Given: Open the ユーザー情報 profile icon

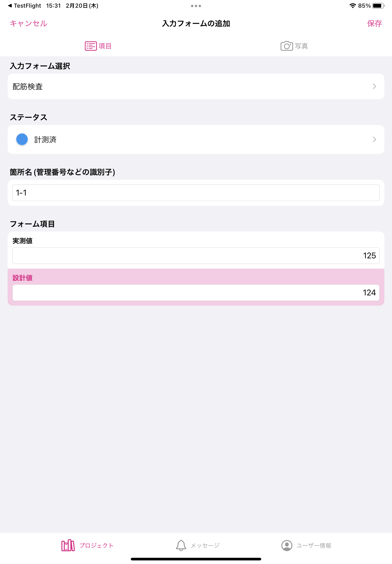Looking at the screenshot, I should point(287,545).
